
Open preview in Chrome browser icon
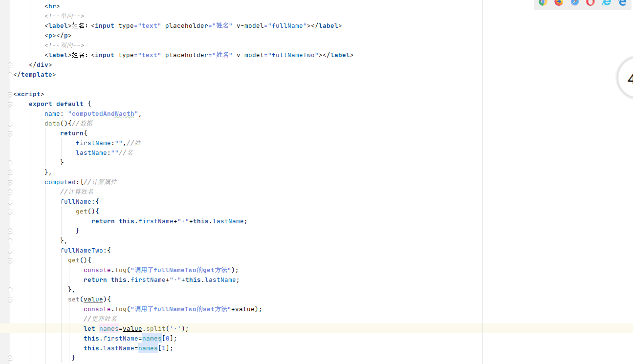(x=543, y=2)
